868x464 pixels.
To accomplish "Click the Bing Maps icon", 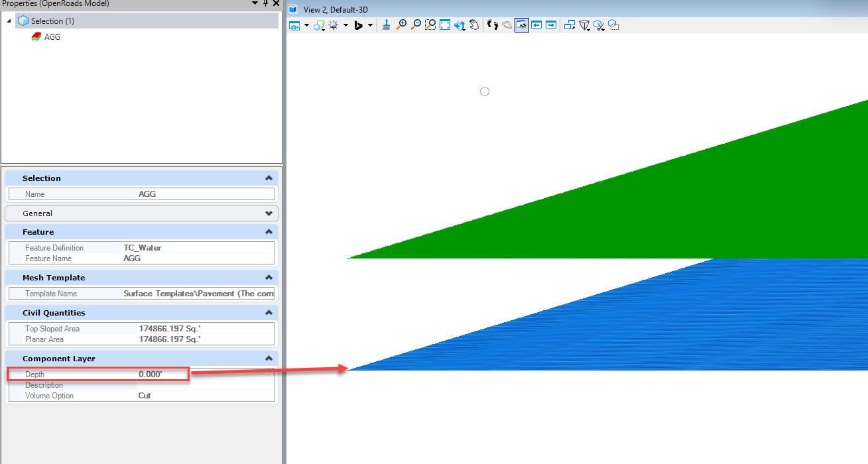I will click(x=358, y=25).
